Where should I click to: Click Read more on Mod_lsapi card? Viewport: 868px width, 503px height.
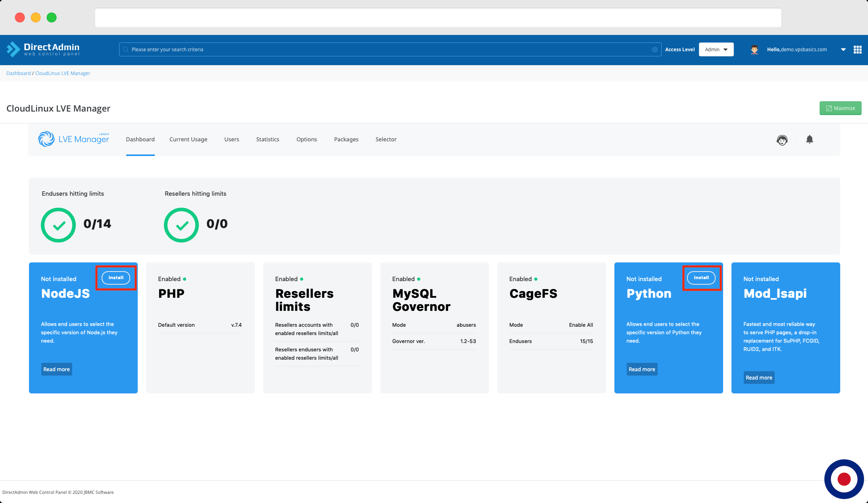(x=758, y=378)
